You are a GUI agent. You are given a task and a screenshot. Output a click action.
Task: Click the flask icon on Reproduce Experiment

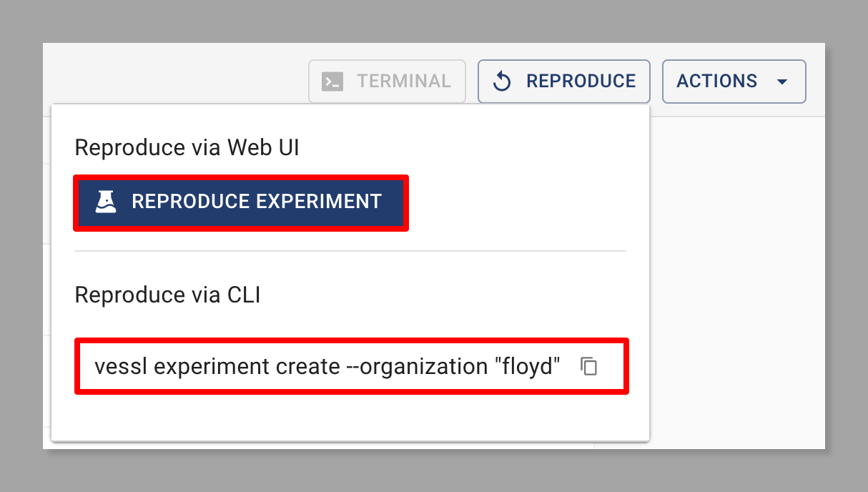point(106,202)
